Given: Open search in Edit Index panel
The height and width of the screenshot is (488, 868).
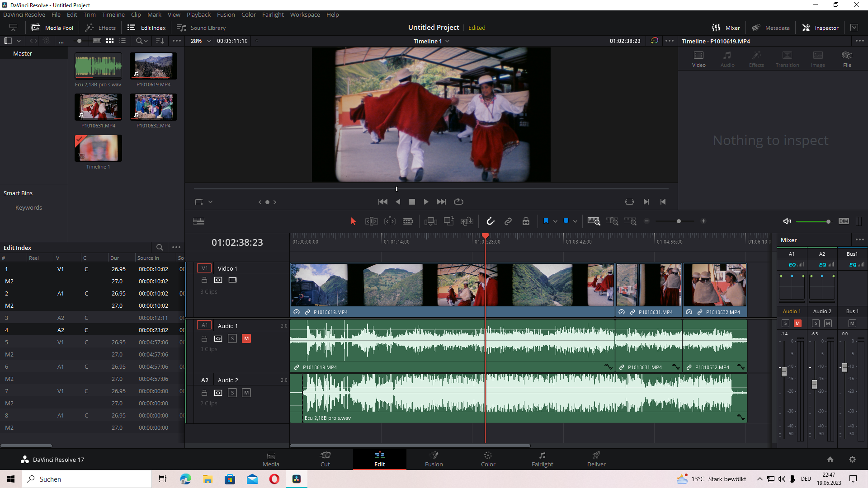Looking at the screenshot, I should click(x=159, y=247).
